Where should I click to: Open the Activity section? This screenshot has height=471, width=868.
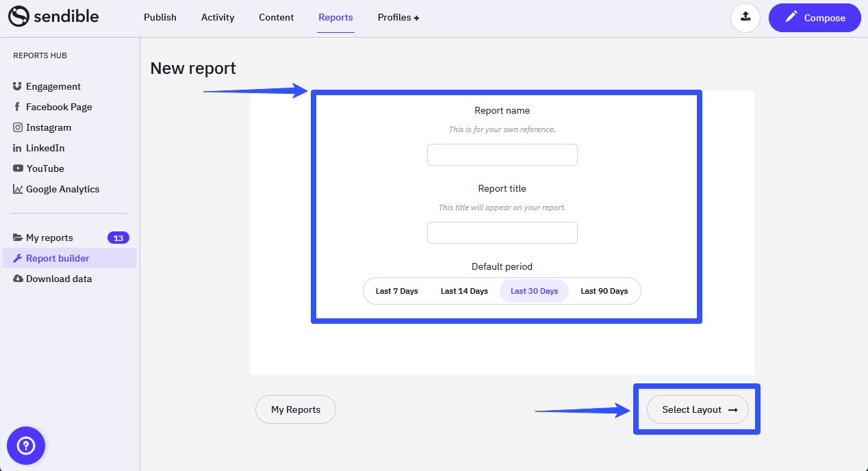tap(217, 17)
